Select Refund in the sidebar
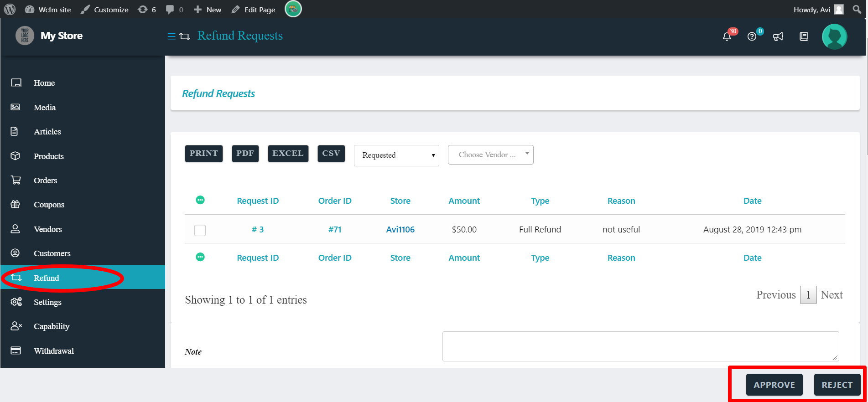 (83, 278)
